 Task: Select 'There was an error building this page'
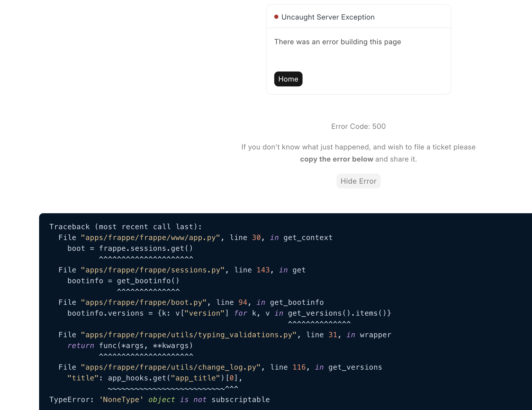tap(338, 42)
